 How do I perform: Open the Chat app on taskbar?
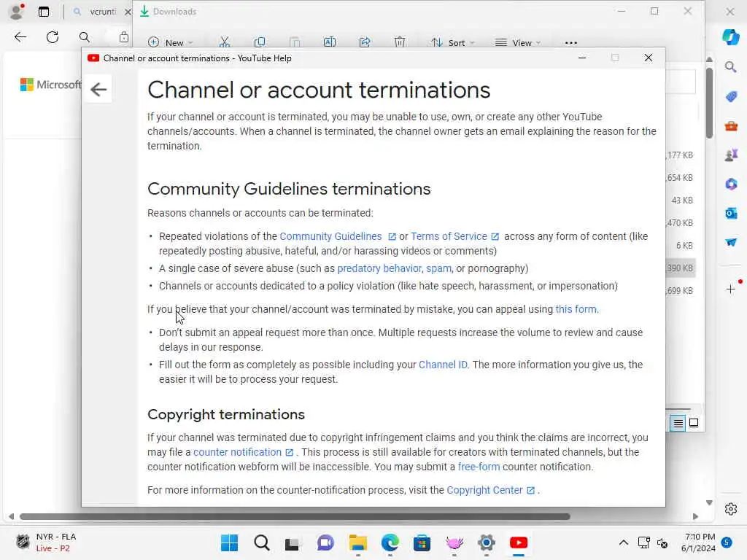click(325, 542)
